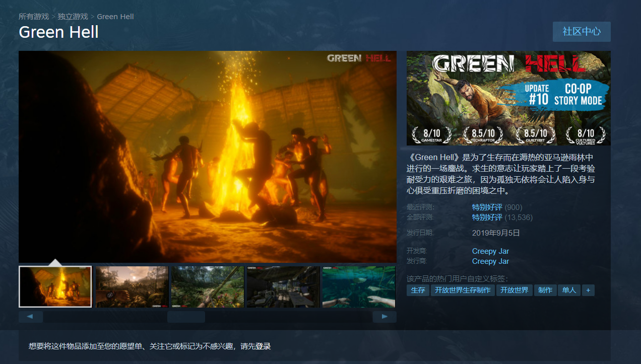Select the 生存 tag

pyautogui.click(x=418, y=290)
